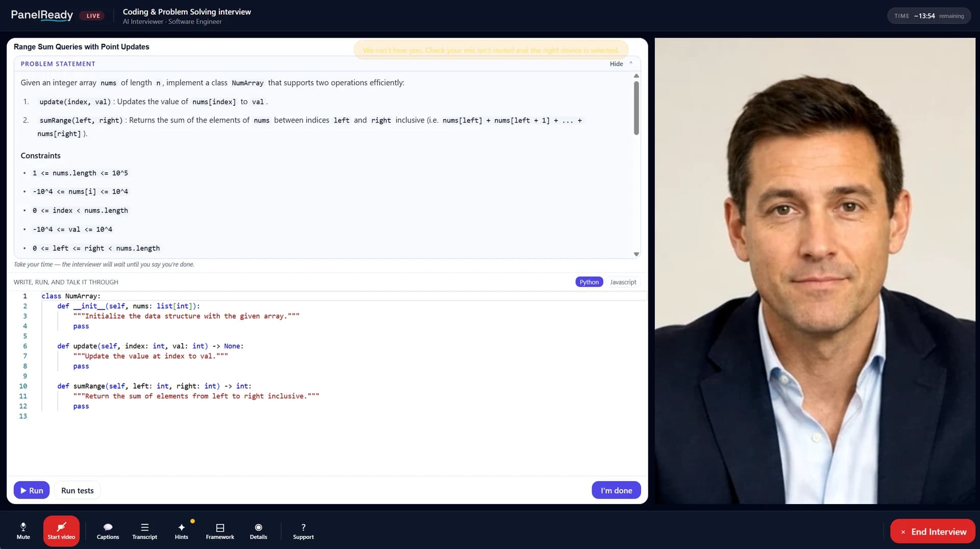Click 'def update' line in editor
Viewport: 980px width, 549px height.
coord(150,346)
